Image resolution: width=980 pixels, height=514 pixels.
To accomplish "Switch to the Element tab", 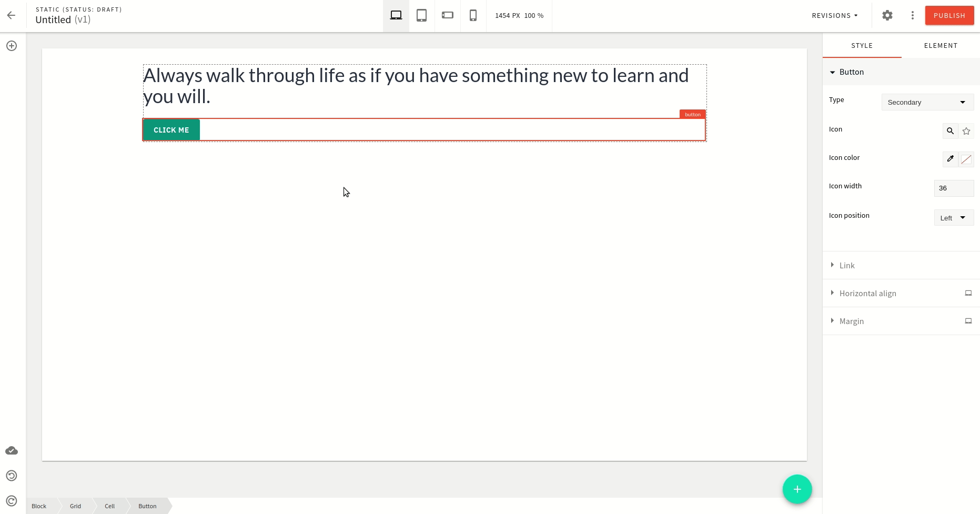I will [941, 45].
